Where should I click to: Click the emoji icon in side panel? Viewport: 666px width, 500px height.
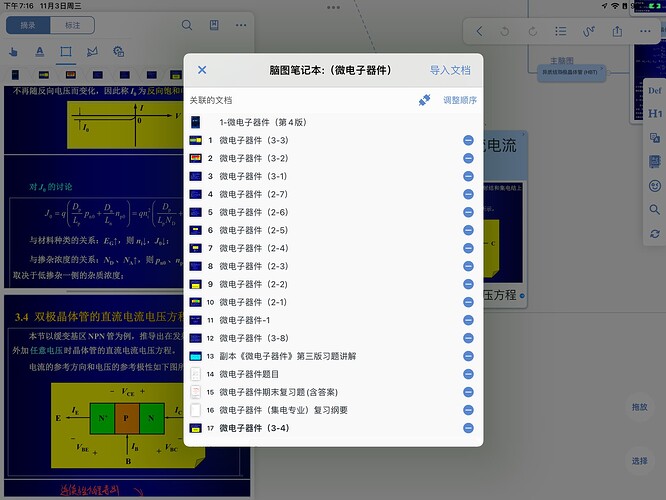[x=655, y=186]
